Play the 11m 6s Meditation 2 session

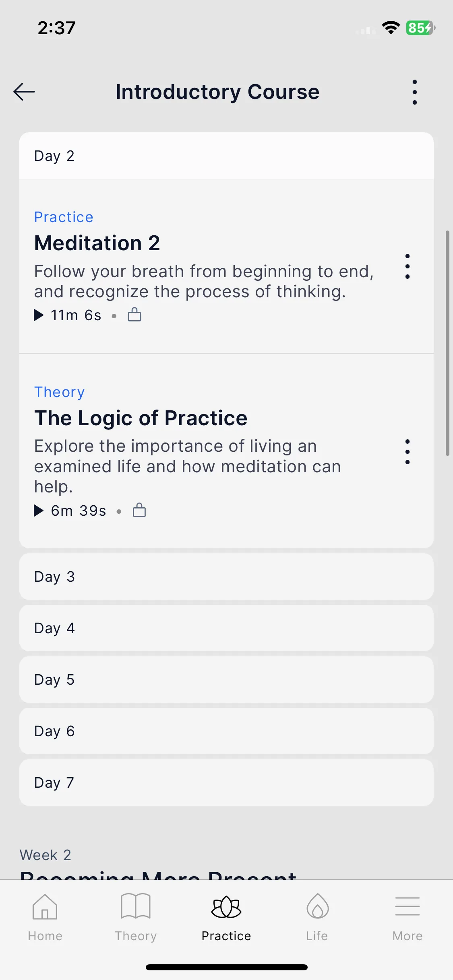click(x=68, y=315)
